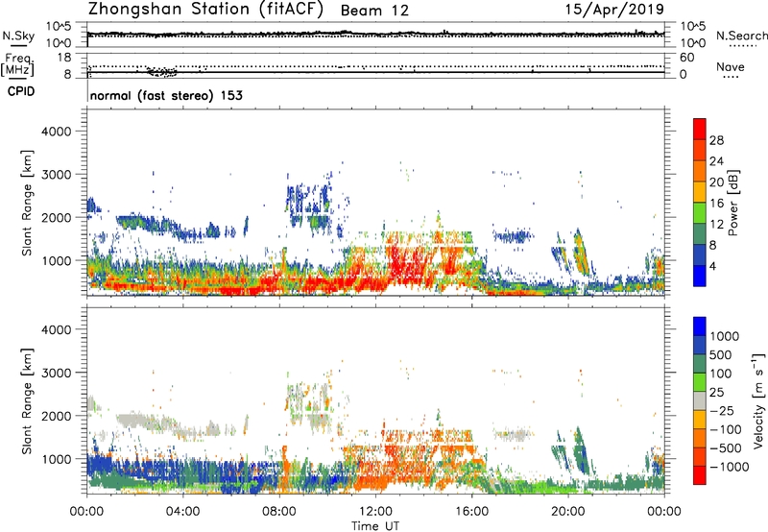Click the 'Beam 12' label

pyautogui.click(x=374, y=11)
